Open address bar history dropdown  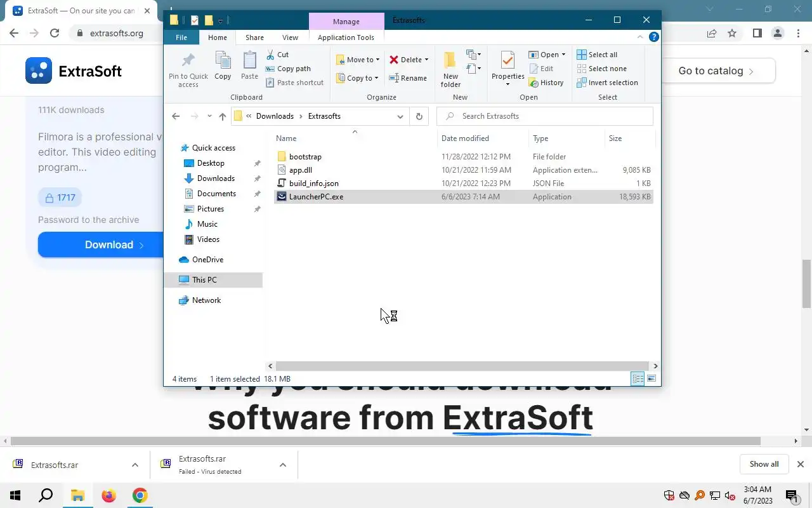point(400,116)
